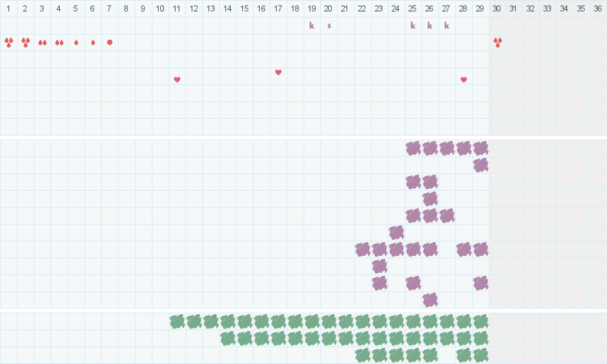Open the heart marker on day 11

pos(177,80)
